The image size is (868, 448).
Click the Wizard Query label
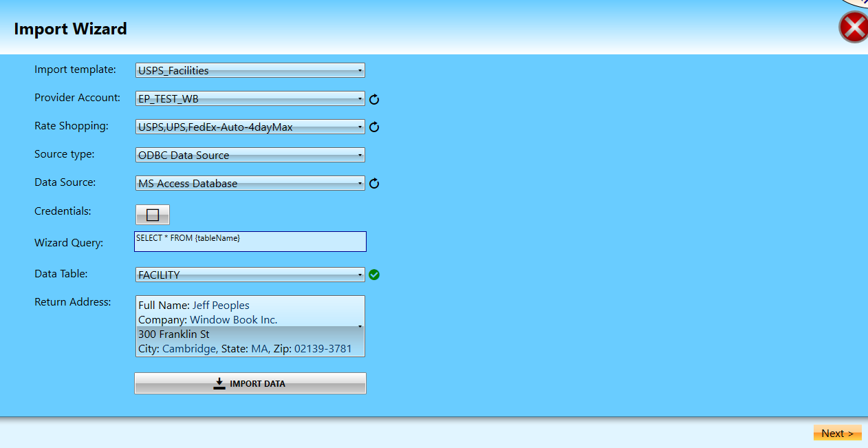(69, 242)
